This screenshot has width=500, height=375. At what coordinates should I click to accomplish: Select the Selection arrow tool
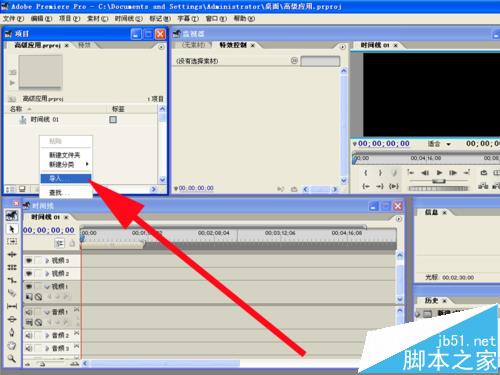click(x=12, y=229)
